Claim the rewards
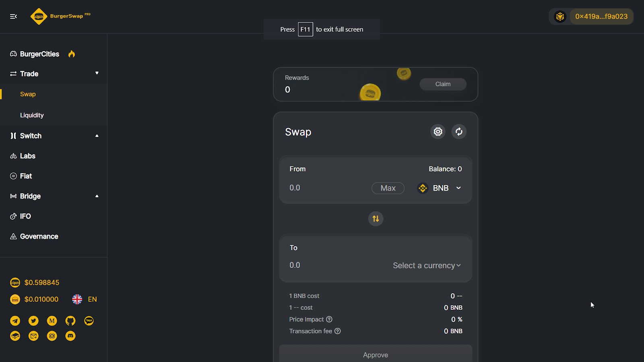This screenshot has height=362, width=644. [443, 84]
